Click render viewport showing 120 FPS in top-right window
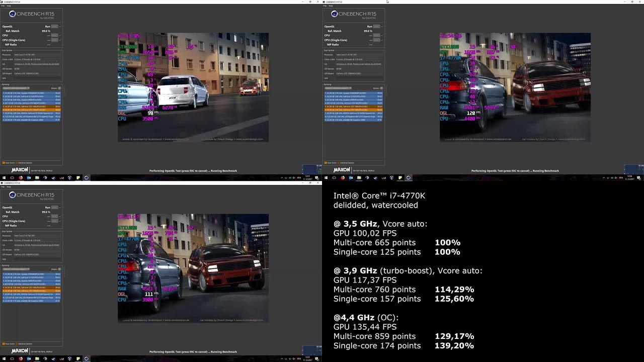Viewport: 644px width, 362px height. 515,87
